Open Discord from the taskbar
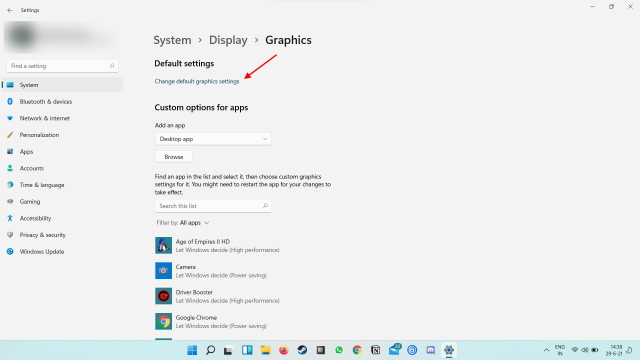This screenshot has width=640, height=360. click(x=431, y=350)
